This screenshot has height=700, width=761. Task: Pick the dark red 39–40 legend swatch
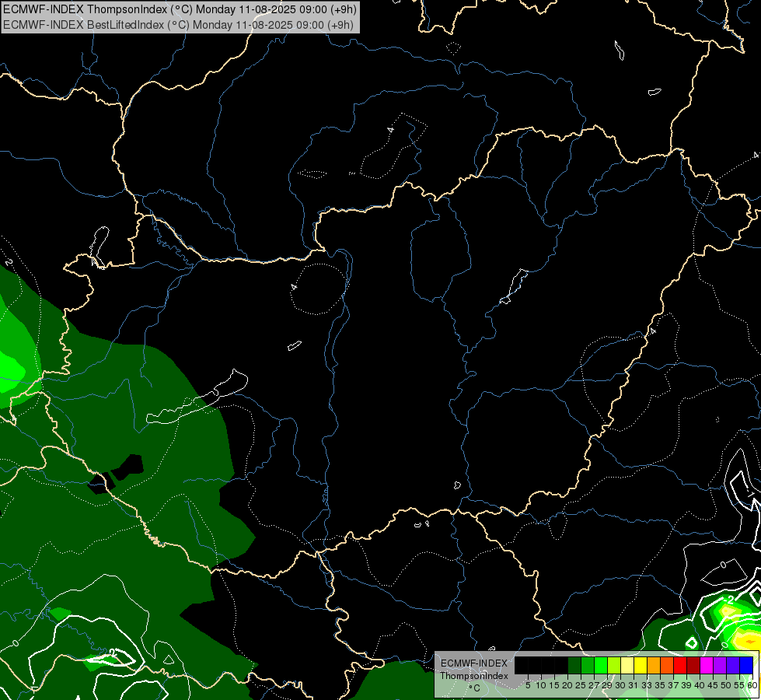pyautogui.click(x=693, y=665)
